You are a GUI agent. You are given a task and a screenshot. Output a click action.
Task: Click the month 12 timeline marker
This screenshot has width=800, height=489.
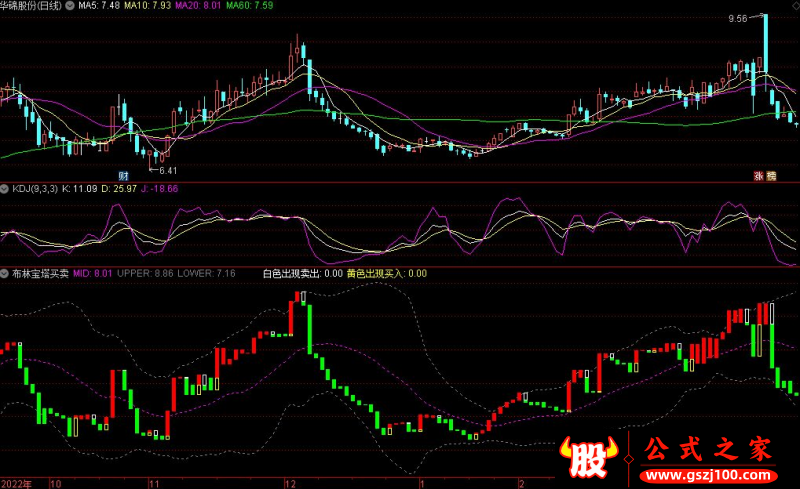pos(290,483)
